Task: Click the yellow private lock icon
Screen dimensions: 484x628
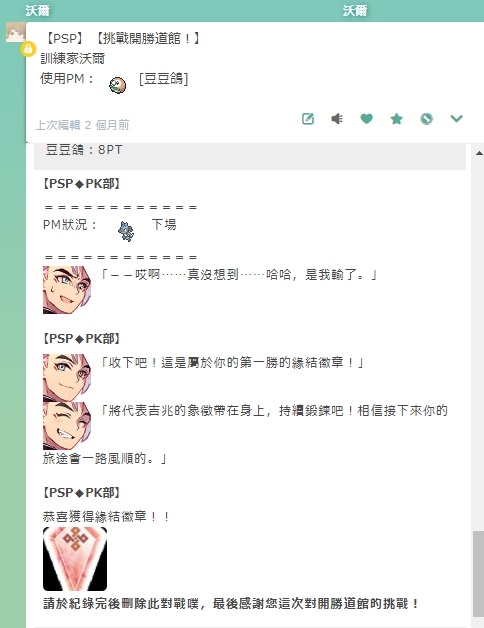Action: pyautogui.click(x=28, y=49)
